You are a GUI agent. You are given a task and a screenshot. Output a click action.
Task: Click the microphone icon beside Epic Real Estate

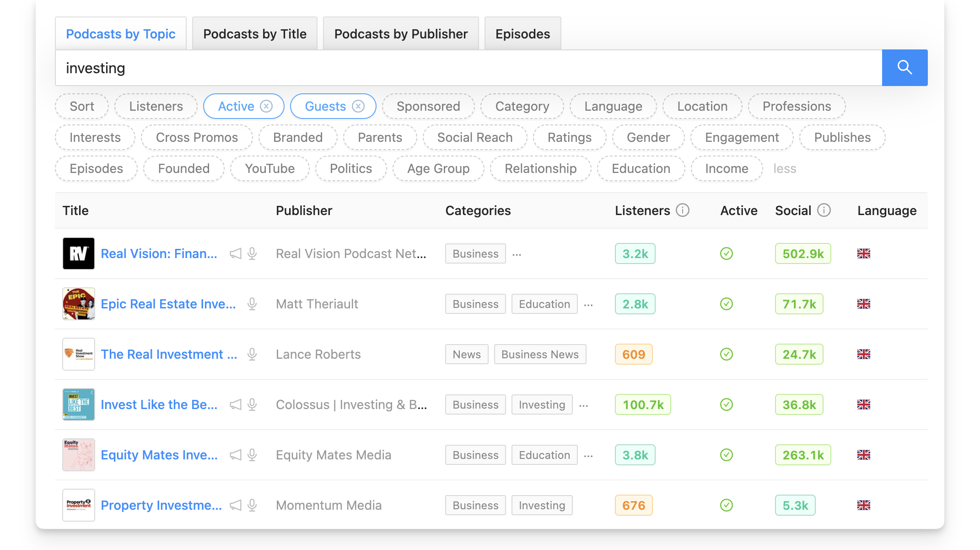pyautogui.click(x=252, y=304)
